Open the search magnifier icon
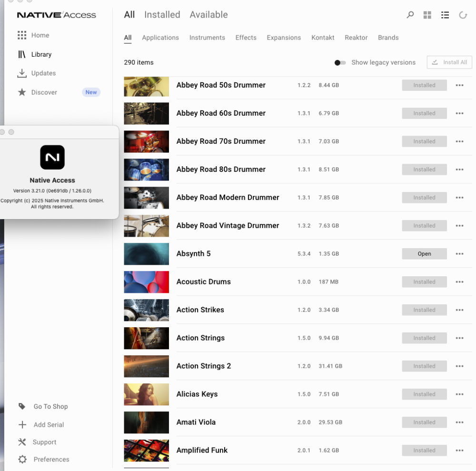The image size is (476, 471). point(410,15)
